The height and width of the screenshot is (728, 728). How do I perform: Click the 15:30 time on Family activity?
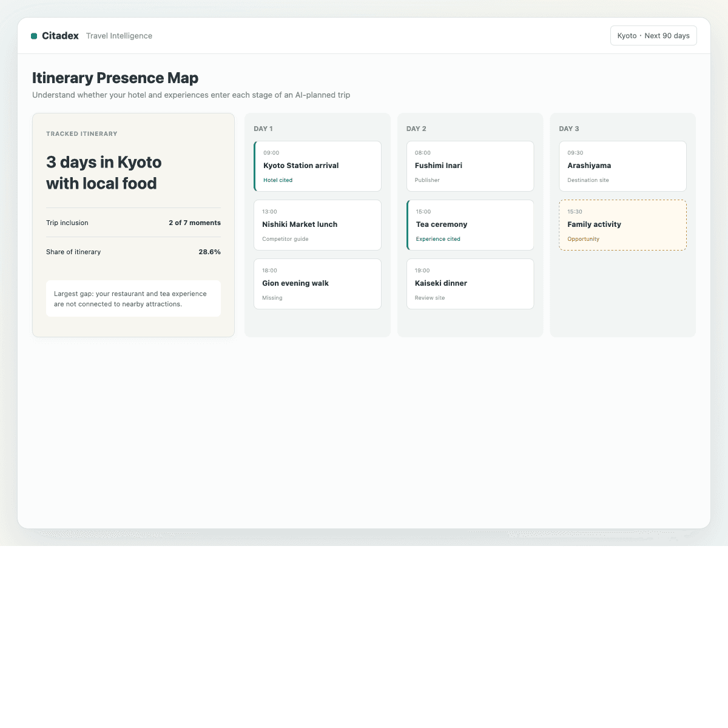575,212
